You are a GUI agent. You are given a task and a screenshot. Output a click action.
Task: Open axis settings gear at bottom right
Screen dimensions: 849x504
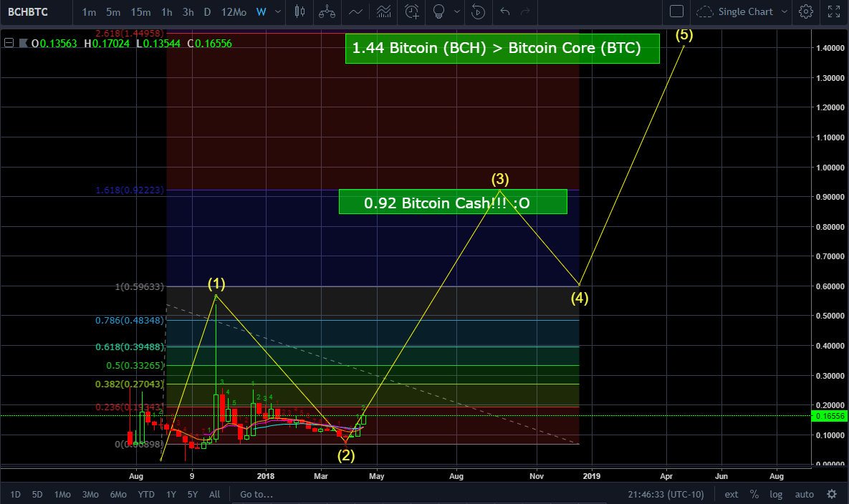coord(833,494)
